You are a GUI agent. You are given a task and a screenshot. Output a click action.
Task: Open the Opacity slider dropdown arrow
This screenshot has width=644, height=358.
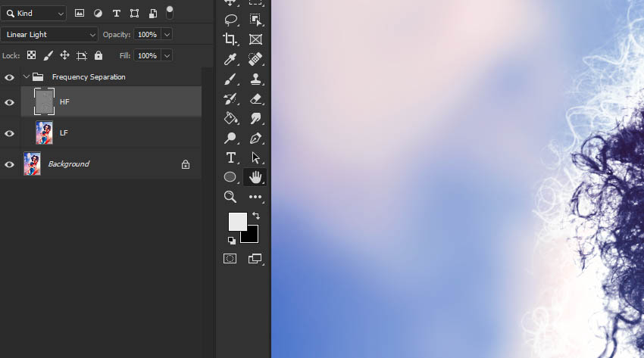[x=167, y=35]
